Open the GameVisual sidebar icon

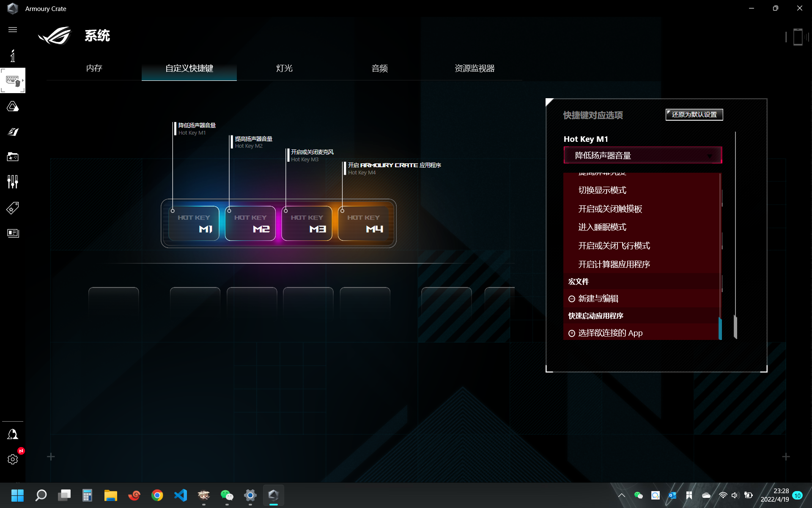click(x=13, y=132)
